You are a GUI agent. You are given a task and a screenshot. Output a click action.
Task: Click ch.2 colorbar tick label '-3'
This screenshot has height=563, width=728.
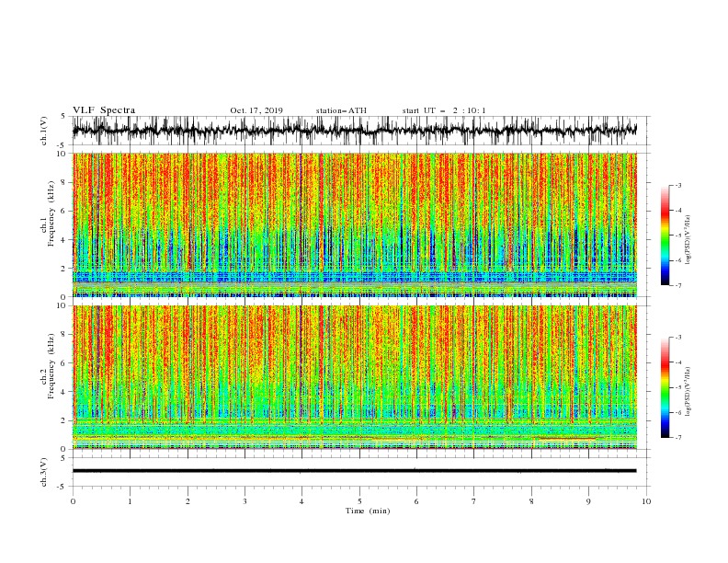(677, 338)
